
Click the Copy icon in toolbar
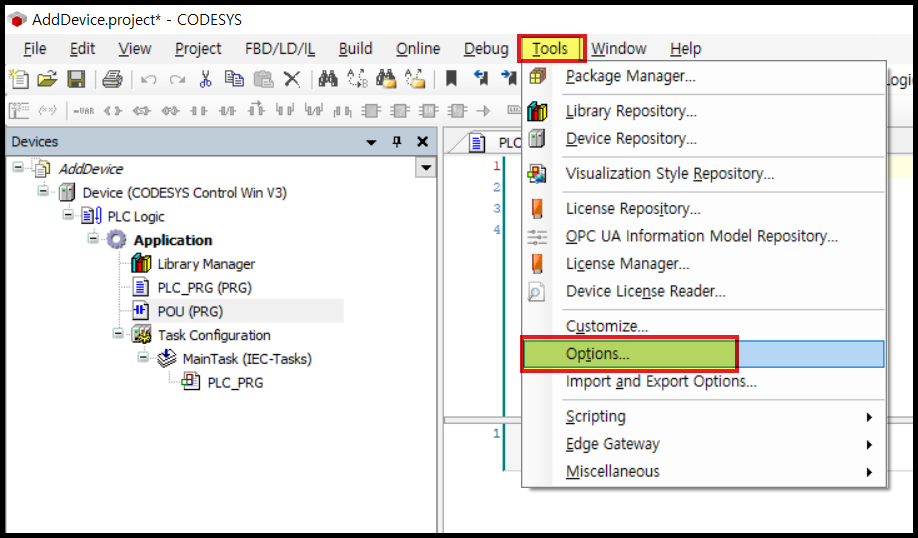pos(234,78)
